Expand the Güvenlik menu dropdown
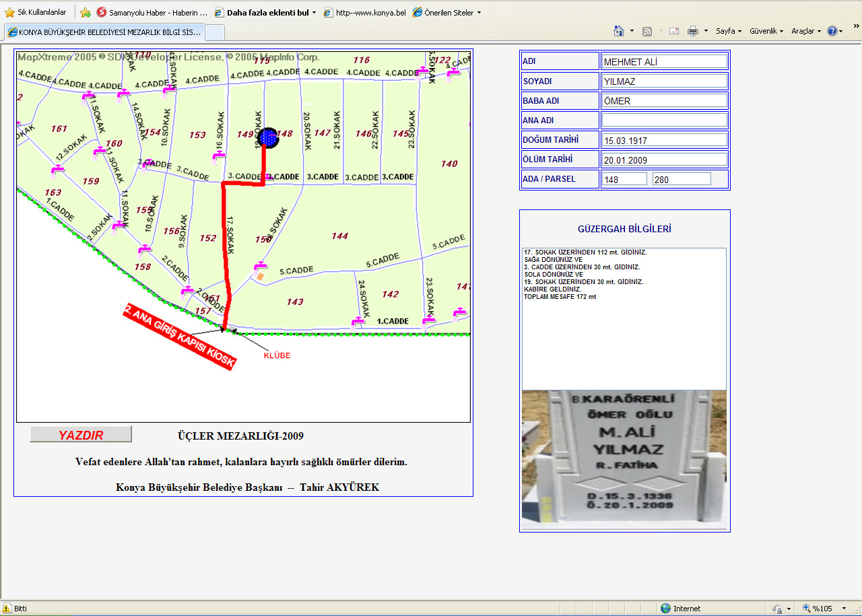This screenshot has height=616, width=862. click(x=766, y=31)
